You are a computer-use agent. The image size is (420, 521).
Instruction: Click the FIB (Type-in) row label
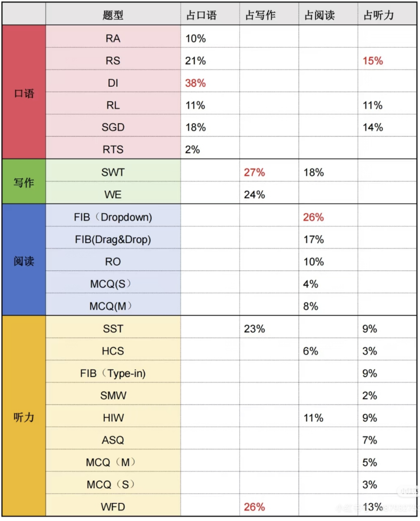click(x=113, y=374)
